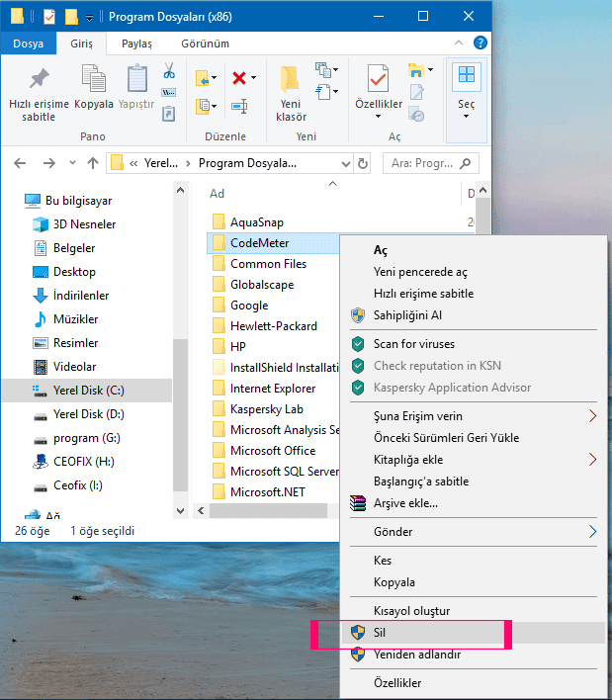Expand the Kitaplığa ekle submenu
Image resolution: width=612 pixels, height=700 pixels.
click(474, 460)
